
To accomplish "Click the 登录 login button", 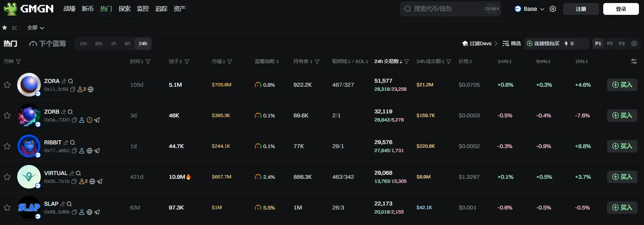I will [621, 9].
